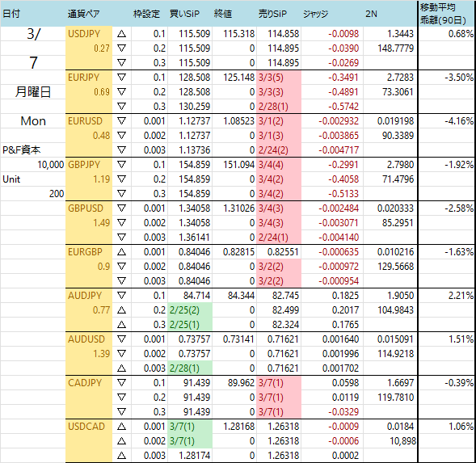476x463 pixels.
Task: Click the judge value -0.0098
Action: [343, 34]
